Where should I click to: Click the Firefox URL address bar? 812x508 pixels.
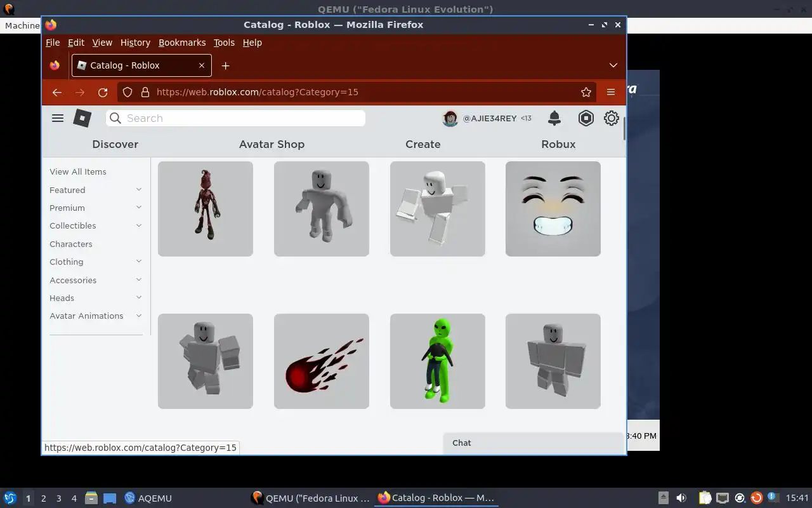click(x=357, y=92)
